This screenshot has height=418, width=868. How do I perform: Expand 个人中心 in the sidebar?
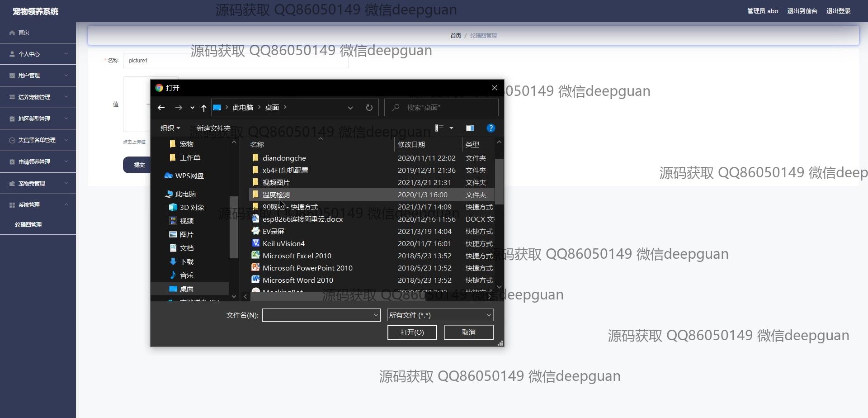click(38, 54)
